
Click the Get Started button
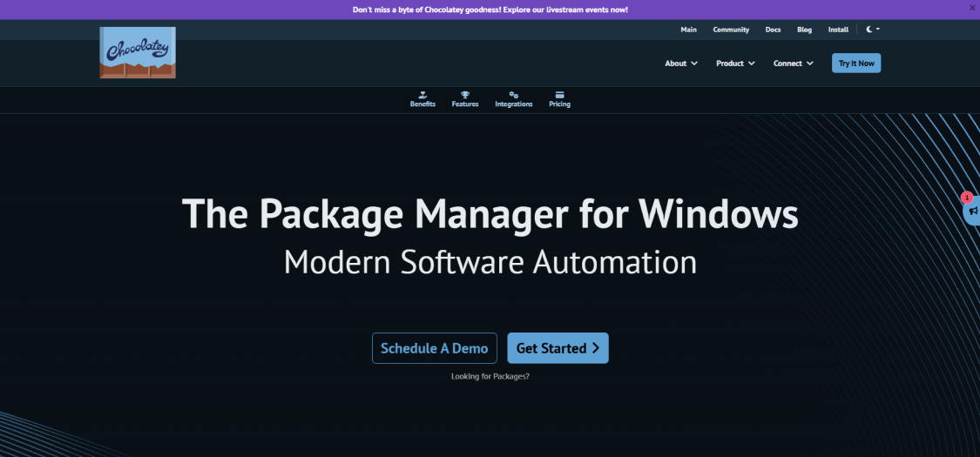coord(558,347)
